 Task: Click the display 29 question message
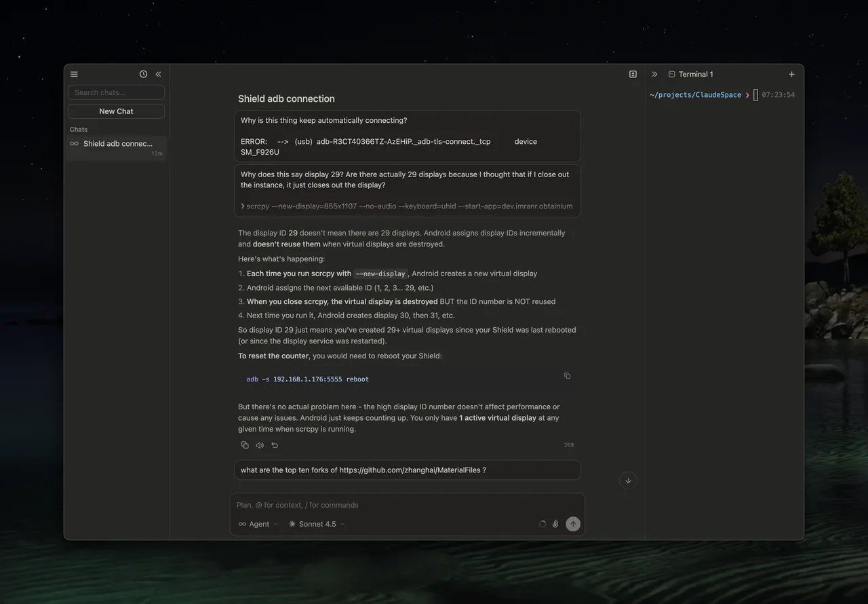click(407, 191)
